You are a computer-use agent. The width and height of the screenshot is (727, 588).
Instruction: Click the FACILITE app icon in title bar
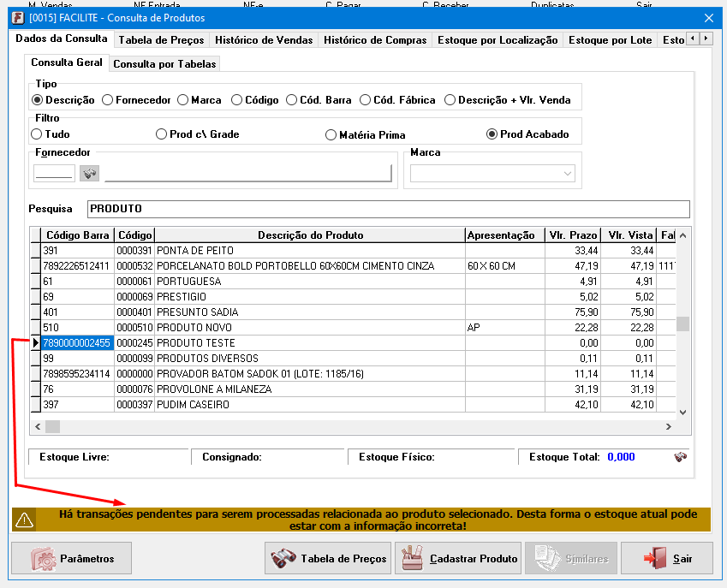pos(18,18)
